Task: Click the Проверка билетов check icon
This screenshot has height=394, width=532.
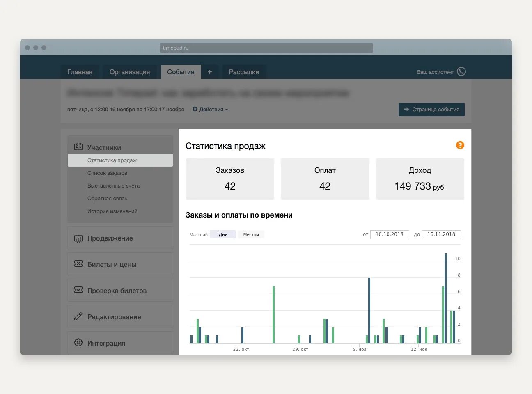Action: coord(78,290)
